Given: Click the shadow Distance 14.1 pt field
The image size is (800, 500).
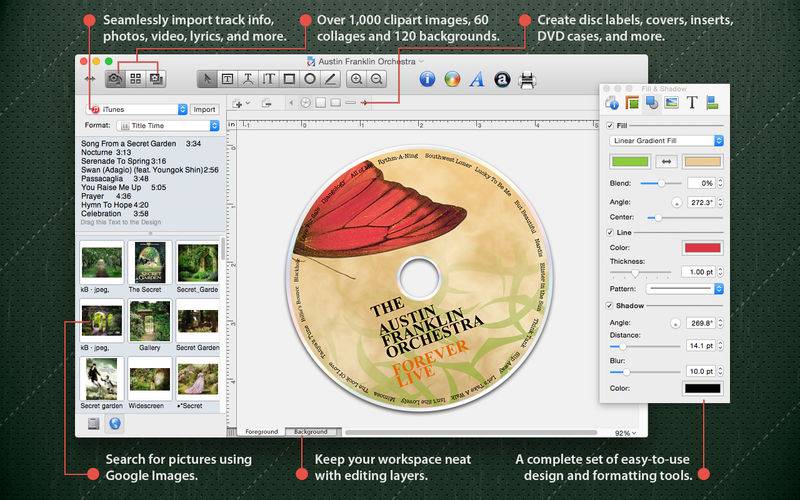Looking at the screenshot, I should coord(701,346).
